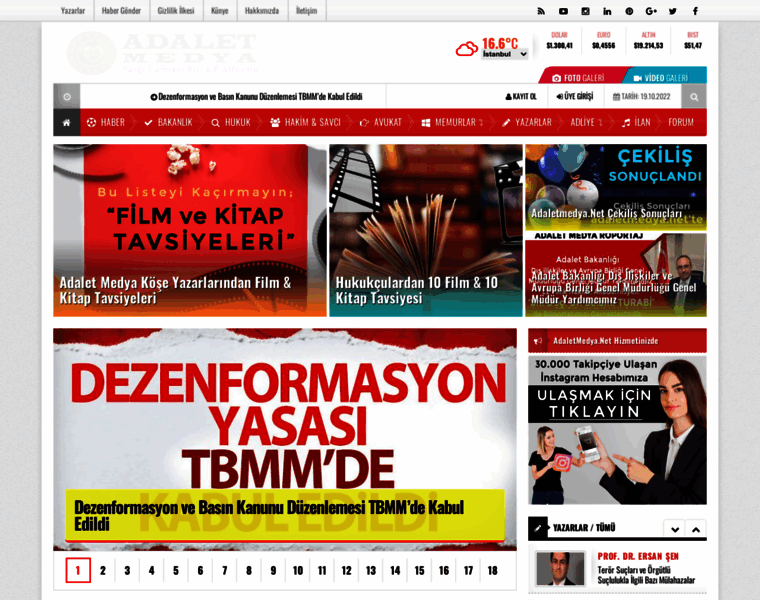
Task: Go to slider page 12
Action: [347, 570]
